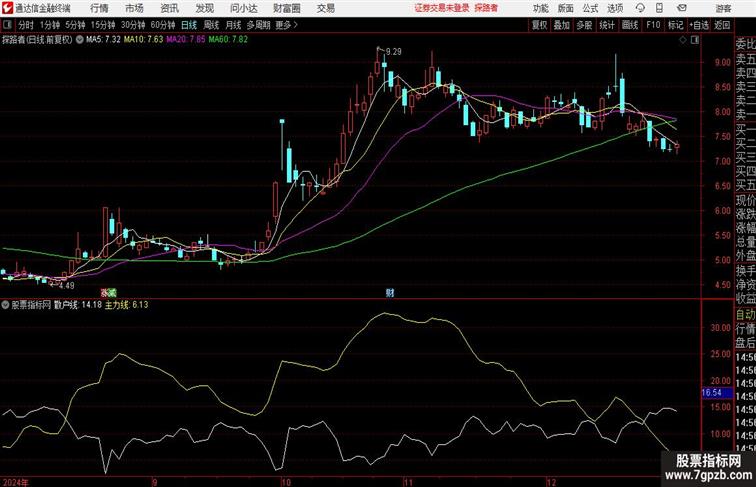The width and height of the screenshot is (756, 487).
Task: Click the MA5: 7.32 indicator label
Action: coord(103,40)
